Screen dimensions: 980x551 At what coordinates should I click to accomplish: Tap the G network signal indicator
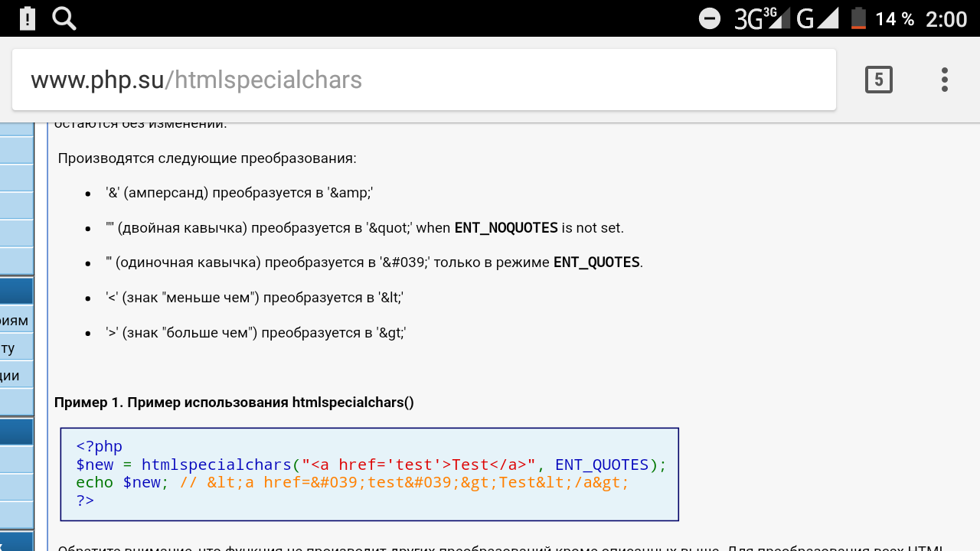817,18
